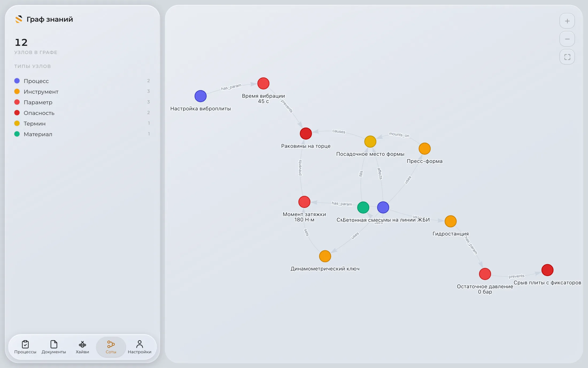588x368 pixels.
Task: Select the Соты navigation item
Action: (111, 347)
